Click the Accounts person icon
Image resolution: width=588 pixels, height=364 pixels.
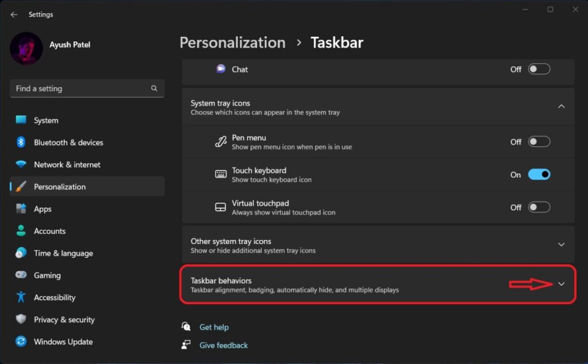click(x=21, y=231)
